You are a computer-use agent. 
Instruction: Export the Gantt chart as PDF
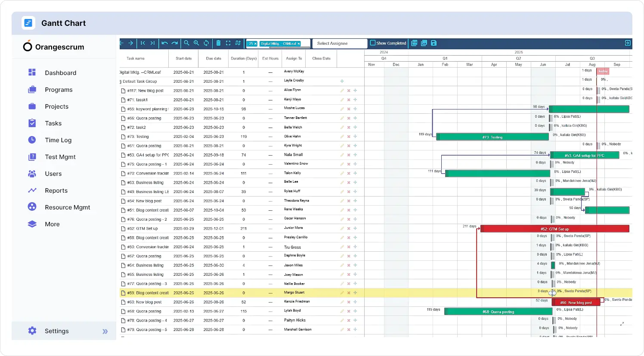coord(414,43)
